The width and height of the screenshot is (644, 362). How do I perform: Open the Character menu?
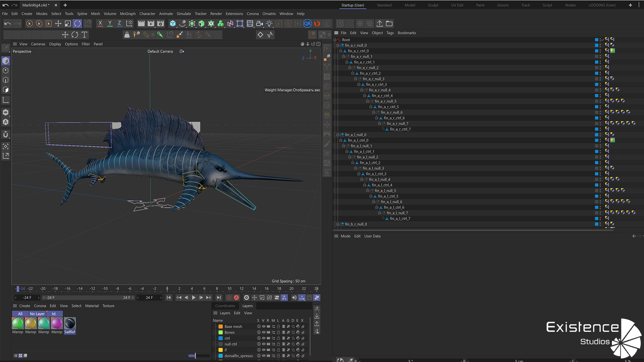[x=147, y=14]
